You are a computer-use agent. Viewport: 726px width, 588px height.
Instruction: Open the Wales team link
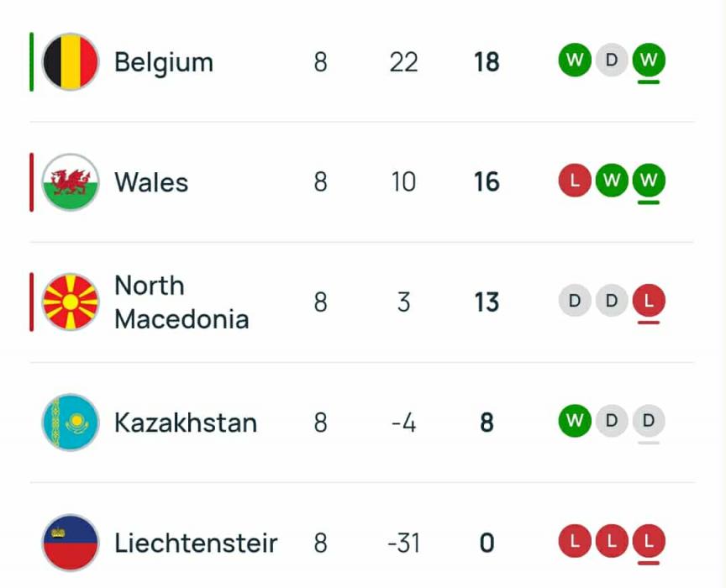(151, 182)
